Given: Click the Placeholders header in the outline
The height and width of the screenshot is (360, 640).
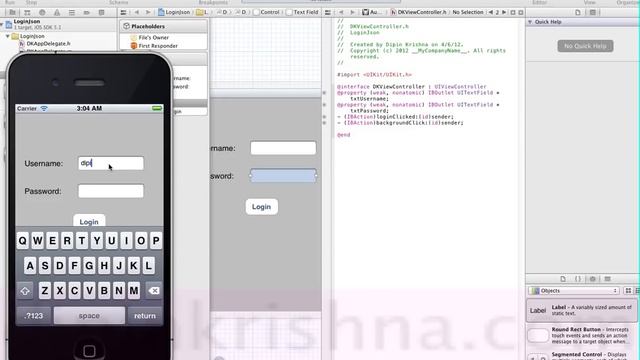Looking at the screenshot, I should click(163, 26).
